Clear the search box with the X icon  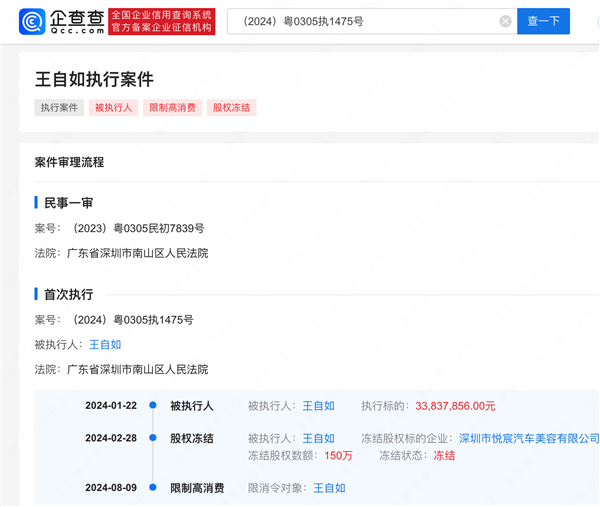(x=505, y=21)
